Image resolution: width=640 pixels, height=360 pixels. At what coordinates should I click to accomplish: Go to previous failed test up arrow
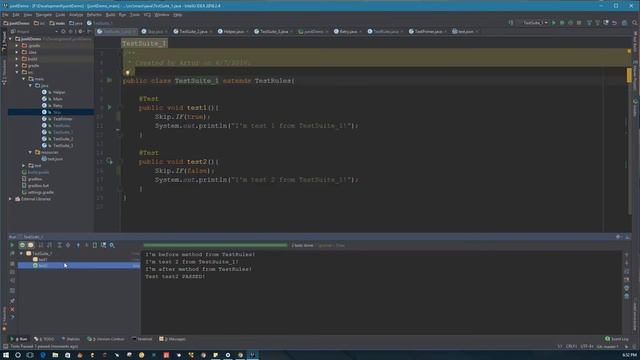[x=78, y=245]
